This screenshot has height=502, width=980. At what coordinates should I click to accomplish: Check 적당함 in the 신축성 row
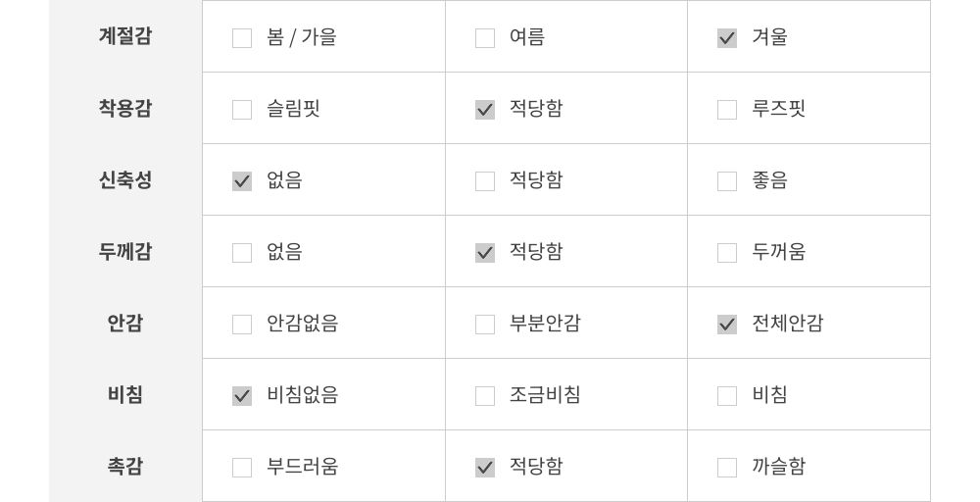click(485, 181)
